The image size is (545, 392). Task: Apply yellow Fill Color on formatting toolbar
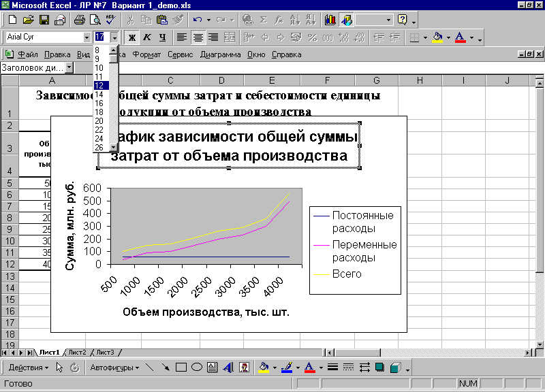[437, 37]
